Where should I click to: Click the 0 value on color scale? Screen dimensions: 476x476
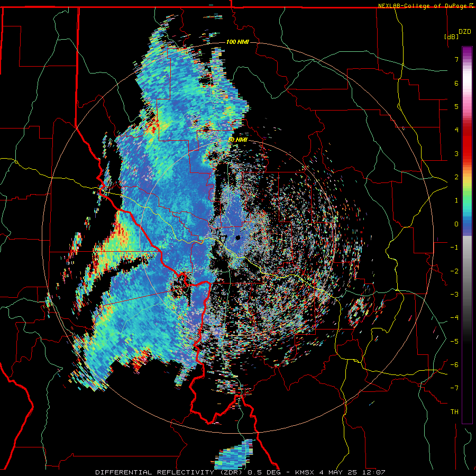456,224
